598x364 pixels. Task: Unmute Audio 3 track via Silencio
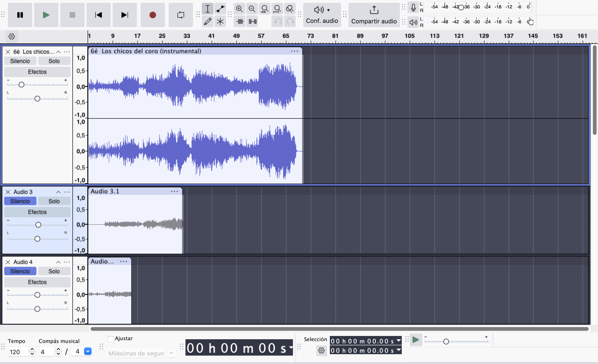pos(20,201)
